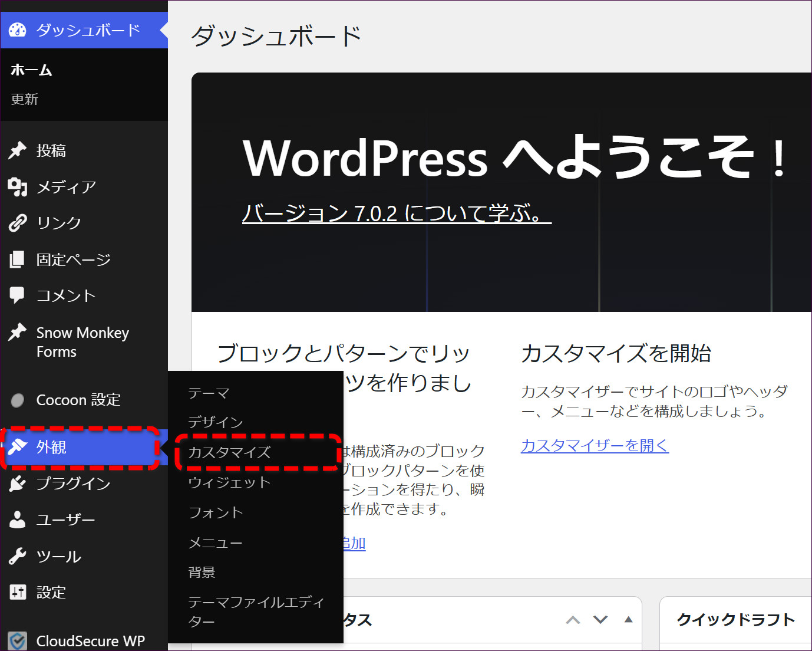
Task: Click the media icon beside メディア
Action: tap(18, 187)
